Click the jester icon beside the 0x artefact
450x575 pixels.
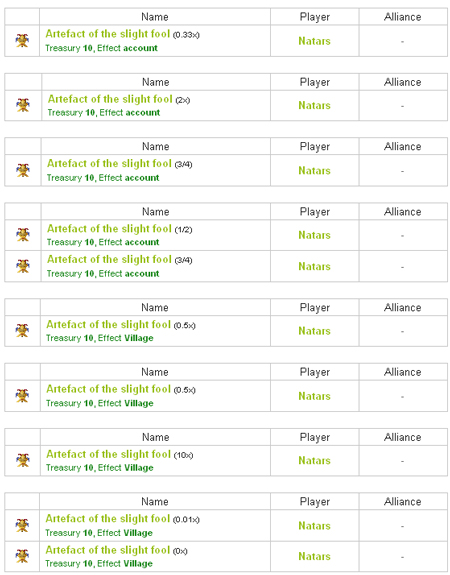tap(22, 556)
